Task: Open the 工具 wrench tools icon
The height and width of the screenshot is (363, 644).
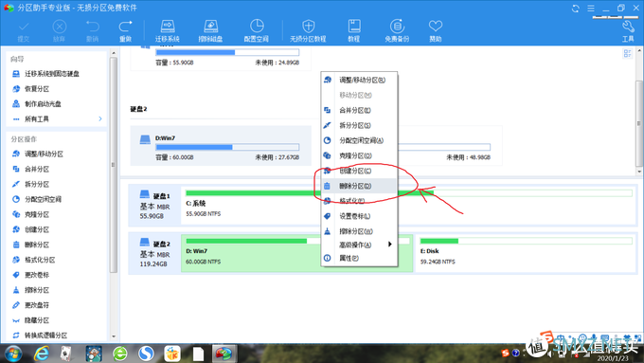Action: [628, 31]
